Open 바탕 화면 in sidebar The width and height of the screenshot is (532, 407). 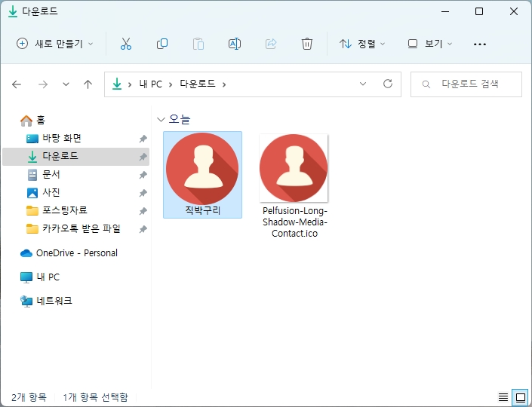tap(54, 138)
